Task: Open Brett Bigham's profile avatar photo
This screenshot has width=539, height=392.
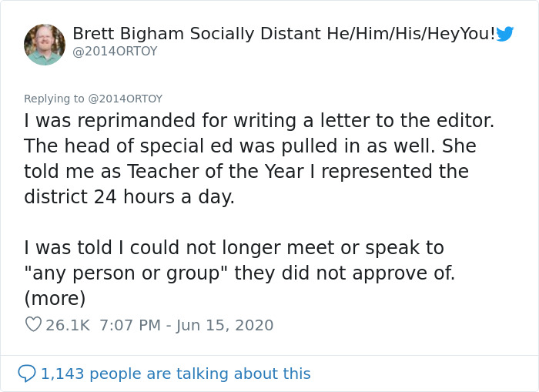Action: [44, 44]
